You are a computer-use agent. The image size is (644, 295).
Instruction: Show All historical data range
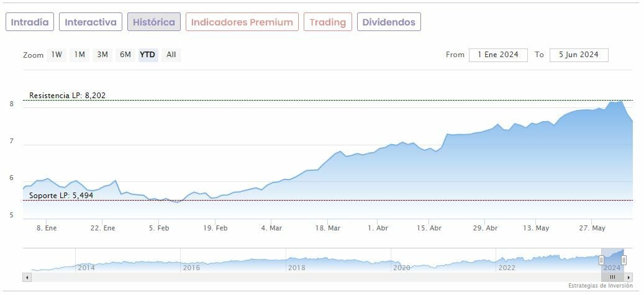pos(171,55)
